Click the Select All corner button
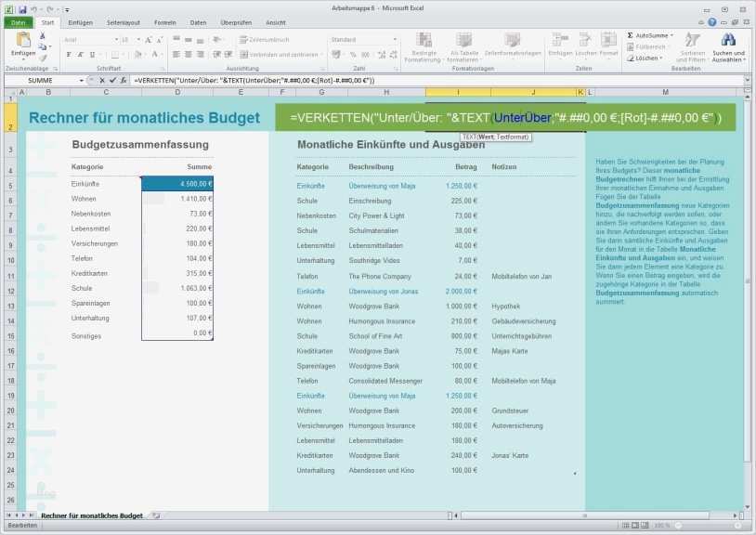Viewport: 756px width, 535px height. pyautogui.click(x=10, y=92)
